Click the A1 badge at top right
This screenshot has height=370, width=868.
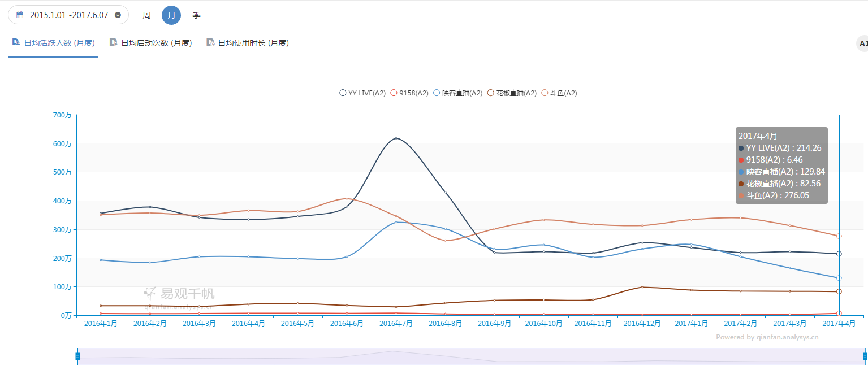click(862, 43)
